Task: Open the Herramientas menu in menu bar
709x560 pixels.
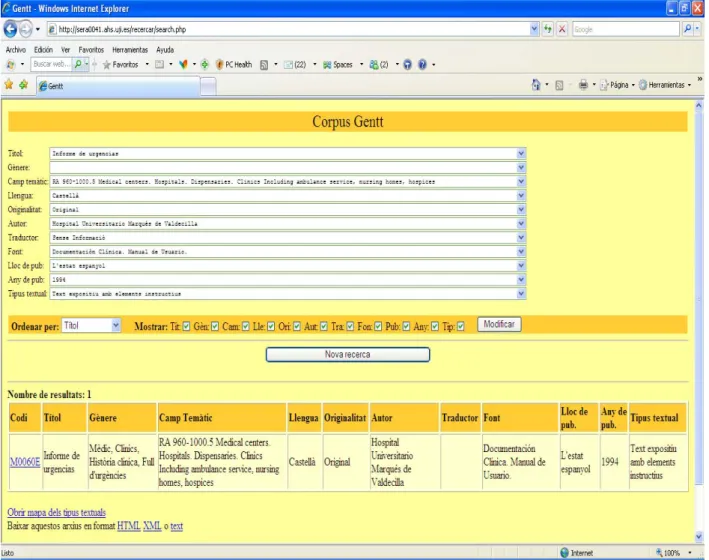Action: click(130, 50)
